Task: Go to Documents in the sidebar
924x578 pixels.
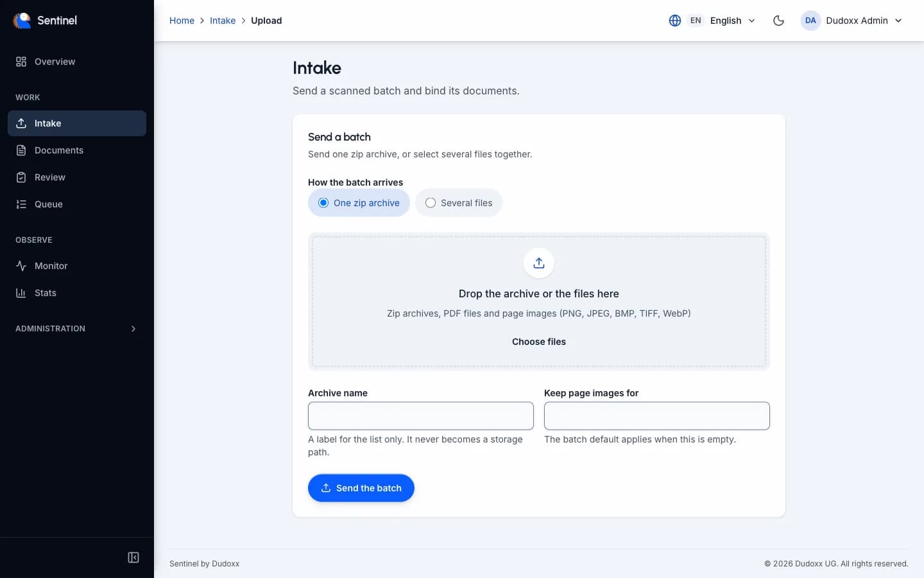Action: (x=77, y=150)
